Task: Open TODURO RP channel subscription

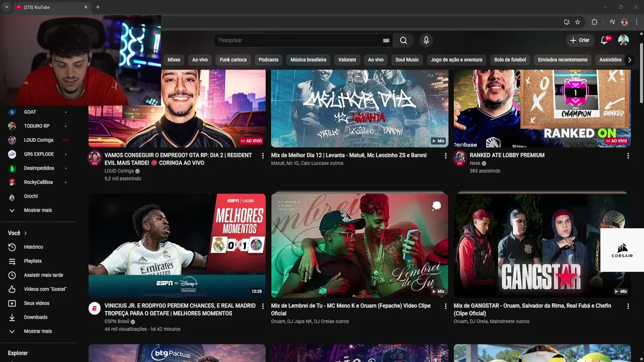Action: coord(38,126)
